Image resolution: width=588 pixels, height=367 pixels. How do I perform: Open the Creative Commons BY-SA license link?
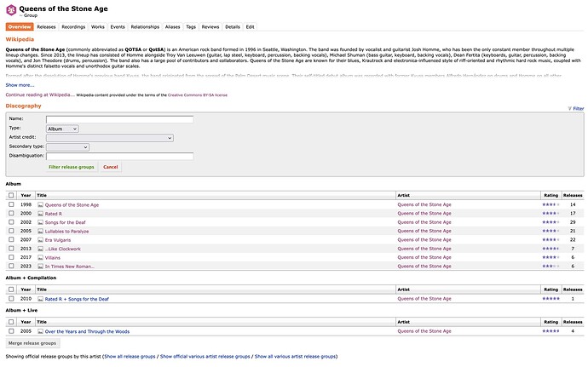coord(198,95)
